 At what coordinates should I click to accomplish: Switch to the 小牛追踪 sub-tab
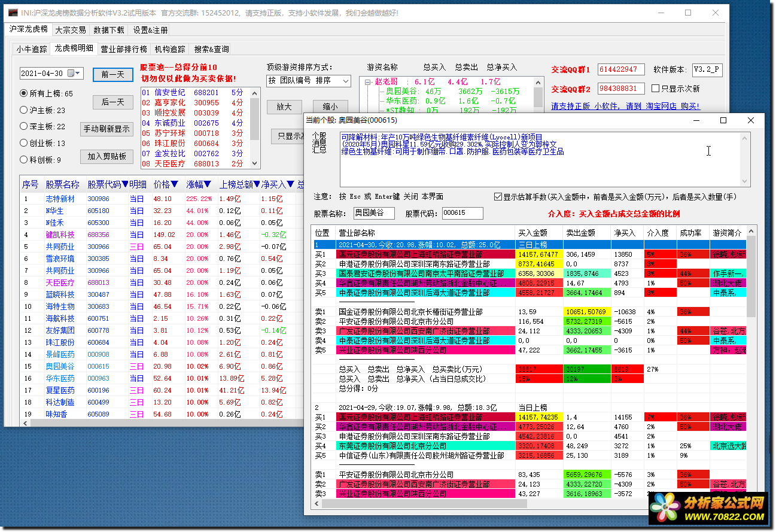tap(31, 49)
